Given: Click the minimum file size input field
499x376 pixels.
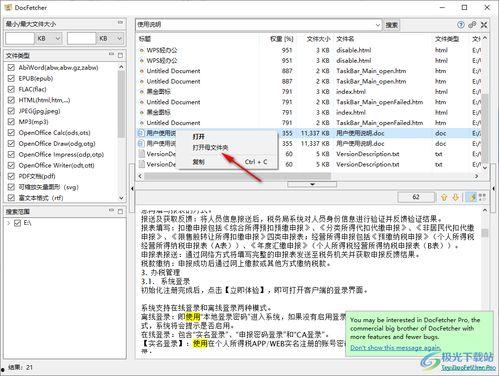Looking at the screenshot, I should click(x=20, y=39).
